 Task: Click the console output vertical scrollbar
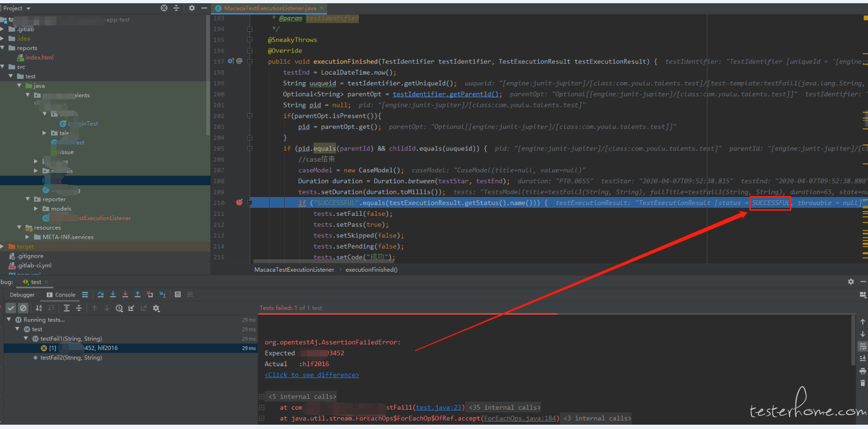click(x=853, y=340)
